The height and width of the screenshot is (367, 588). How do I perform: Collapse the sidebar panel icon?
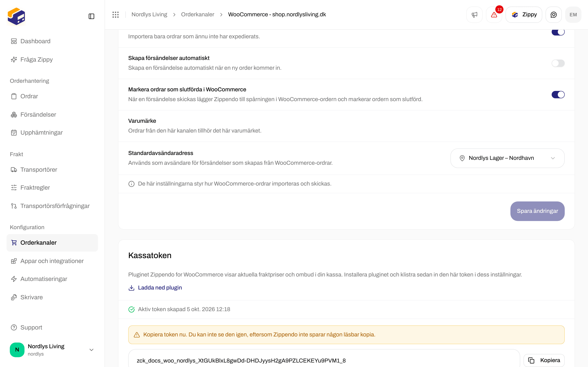91,16
